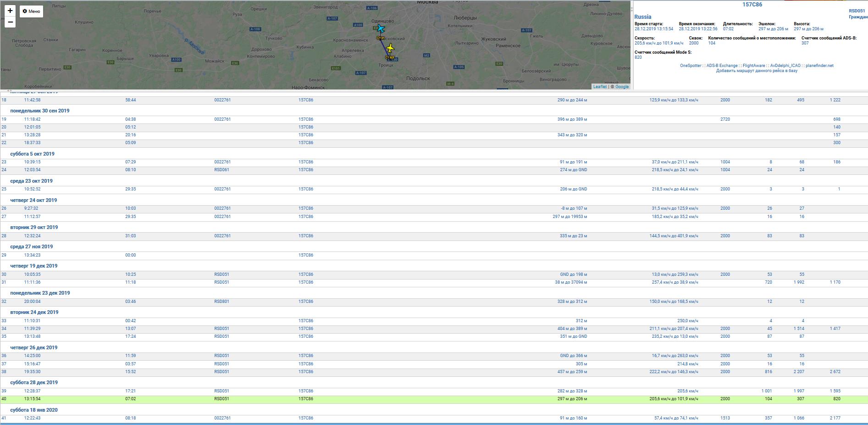The height and width of the screenshot is (425, 868).
Task: Open the FlightAware link
Action: pos(754,66)
